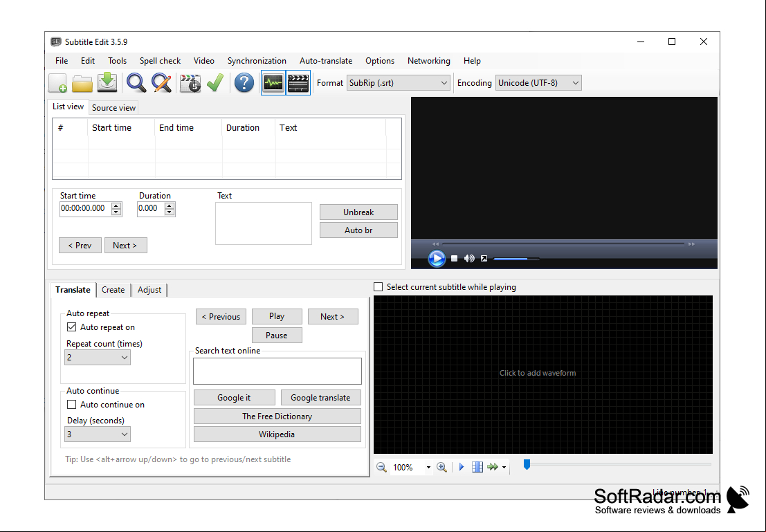The height and width of the screenshot is (532, 766).
Task: Click the Start time column header
Action: click(121, 127)
